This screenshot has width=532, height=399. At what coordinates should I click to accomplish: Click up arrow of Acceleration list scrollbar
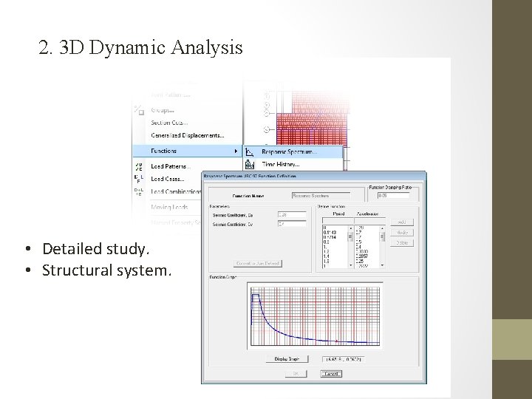383,228
